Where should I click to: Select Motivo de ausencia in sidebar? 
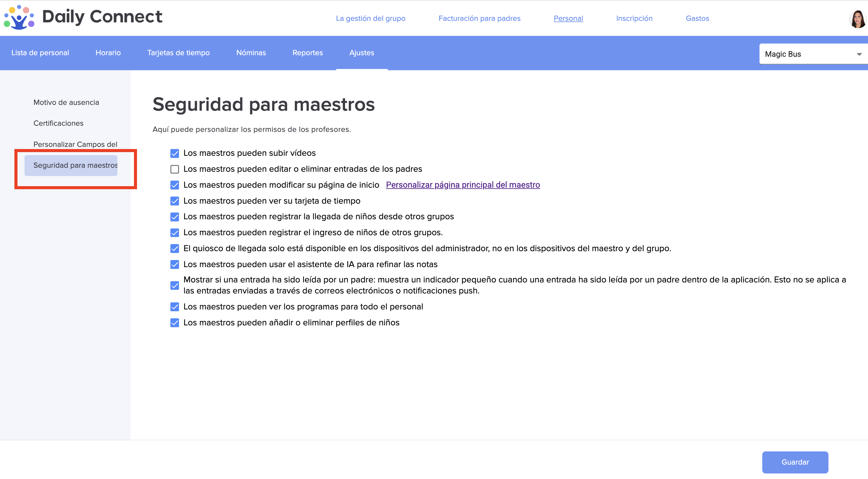(x=66, y=102)
